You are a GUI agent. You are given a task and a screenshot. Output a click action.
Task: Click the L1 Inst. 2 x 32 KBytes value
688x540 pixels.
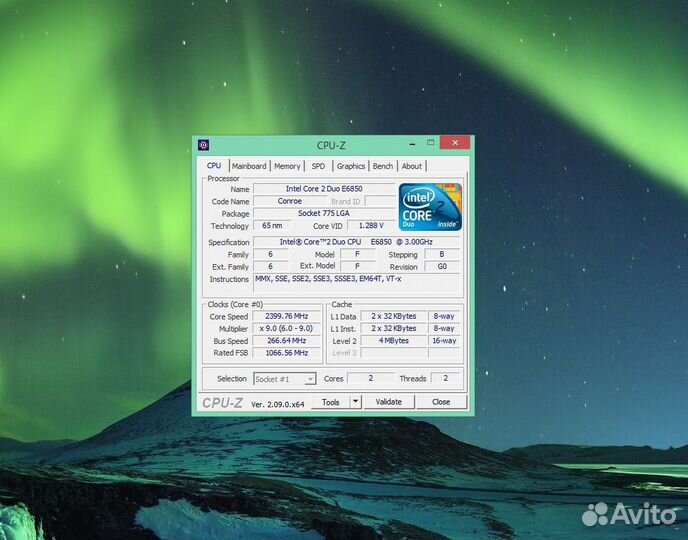[x=394, y=329]
